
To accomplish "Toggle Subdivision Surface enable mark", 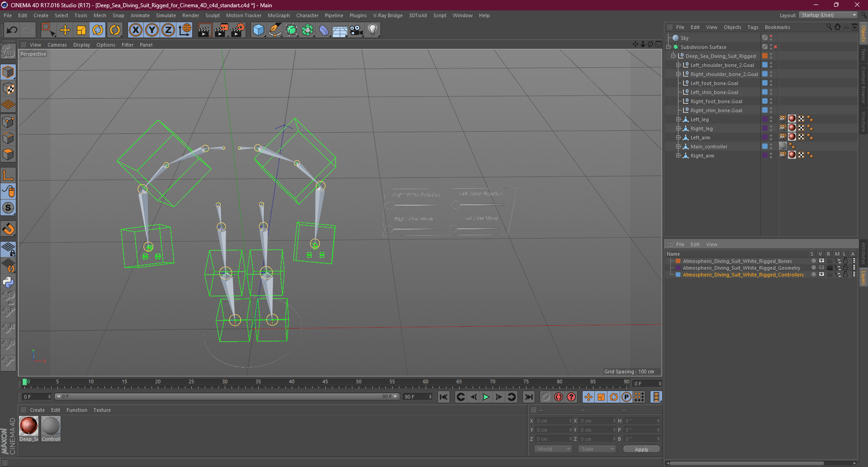I will click(775, 47).
